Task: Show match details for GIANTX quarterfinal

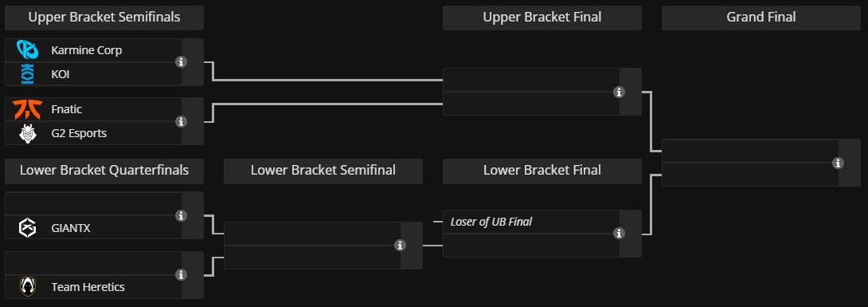Action: [x=181, y=215]
